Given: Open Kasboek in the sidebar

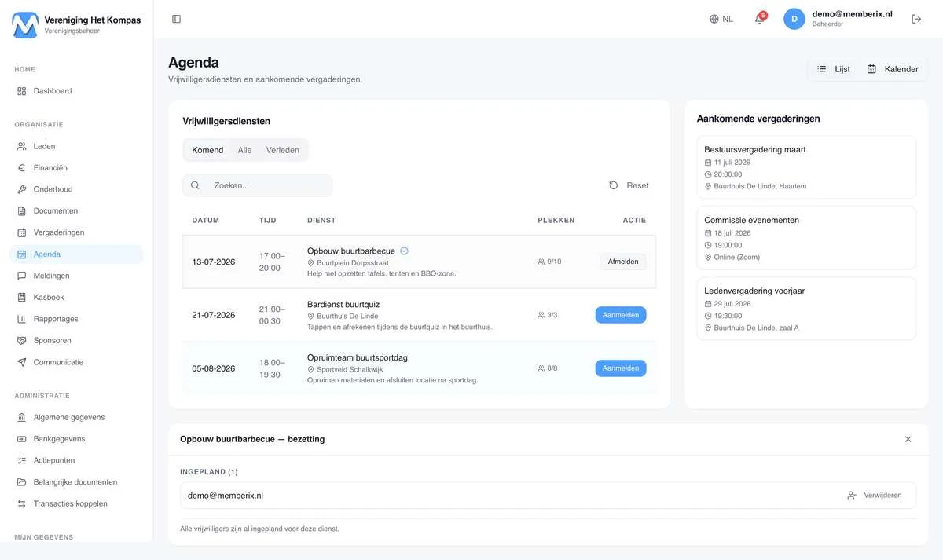Looking at the screenshot, I should [76, 298].
